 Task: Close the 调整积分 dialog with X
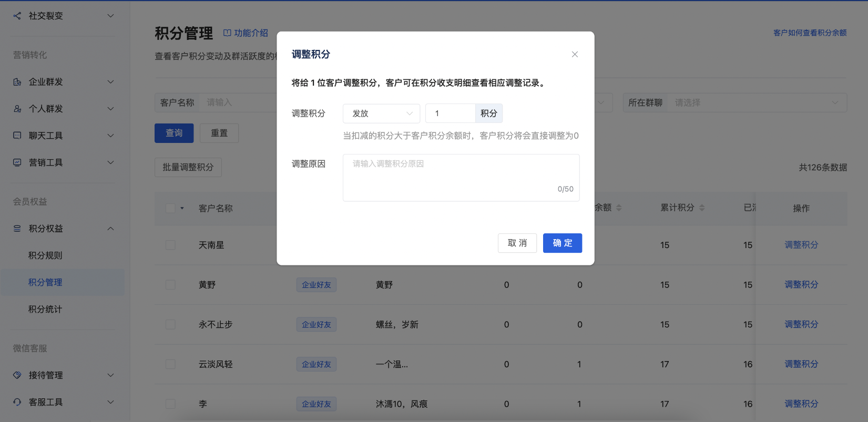point(575,54)
